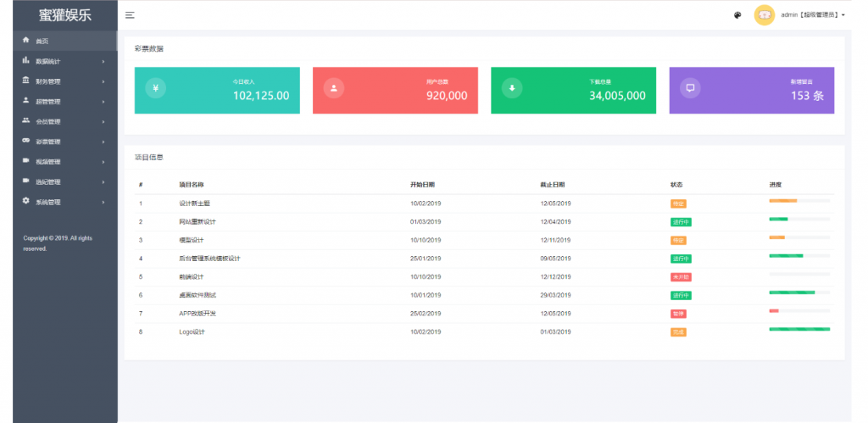Open the color palette theme icon
This screenshot has width=868, height=423.
(x=737, y=15)
